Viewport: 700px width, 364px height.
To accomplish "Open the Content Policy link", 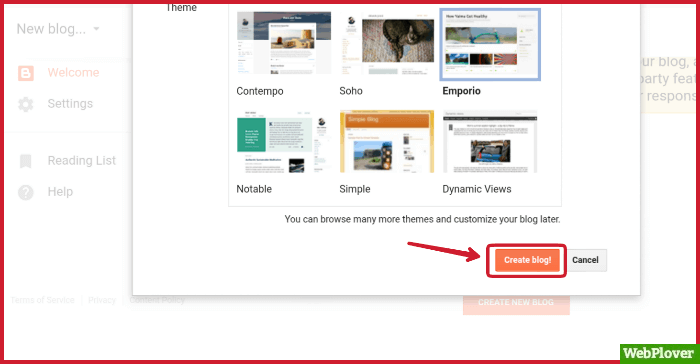I will point(157,300).
